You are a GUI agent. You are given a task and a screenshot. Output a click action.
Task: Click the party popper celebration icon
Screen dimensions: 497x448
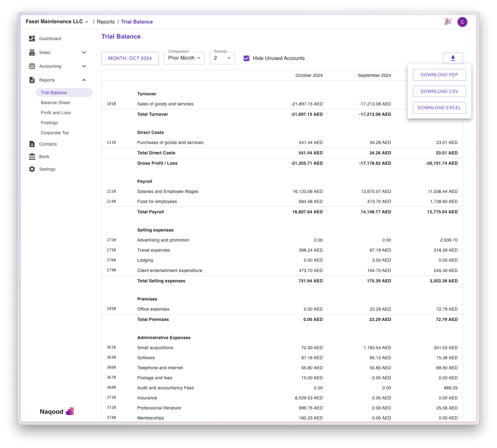click(448, 22)
